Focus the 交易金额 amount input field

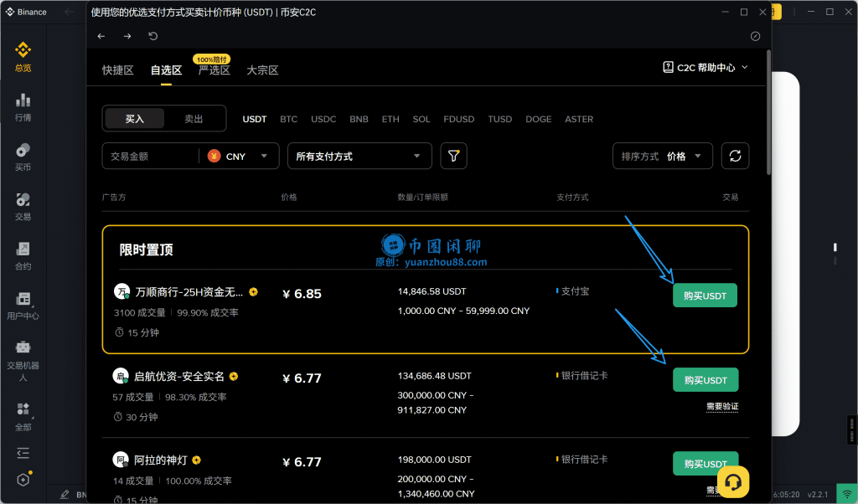click(x=149, y=157)
